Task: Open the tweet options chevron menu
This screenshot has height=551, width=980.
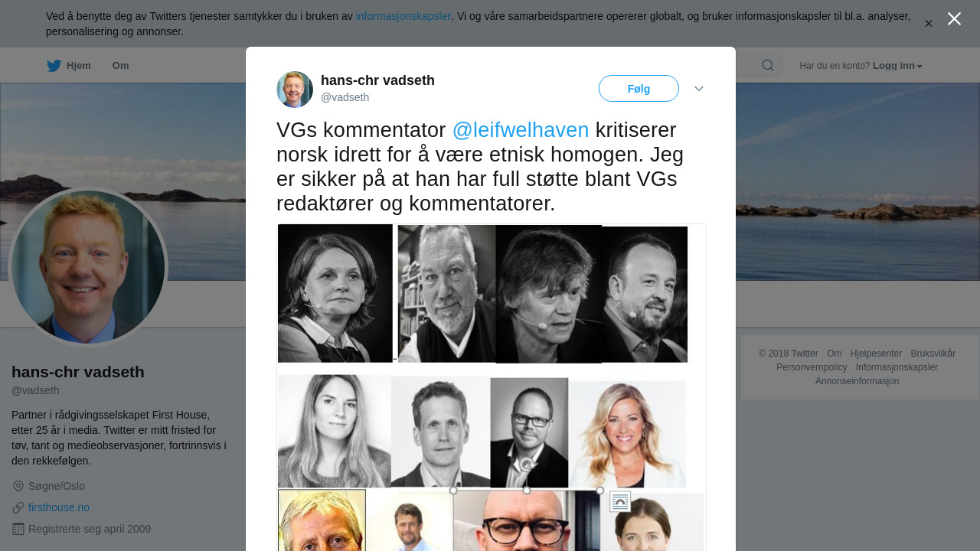Action: (699, 89)
